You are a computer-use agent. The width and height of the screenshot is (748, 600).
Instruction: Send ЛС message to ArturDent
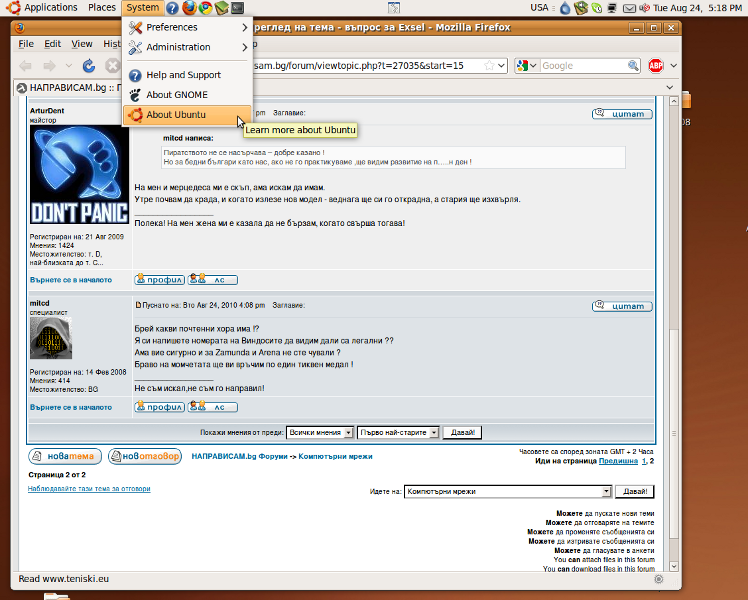(x=212, y=279)
